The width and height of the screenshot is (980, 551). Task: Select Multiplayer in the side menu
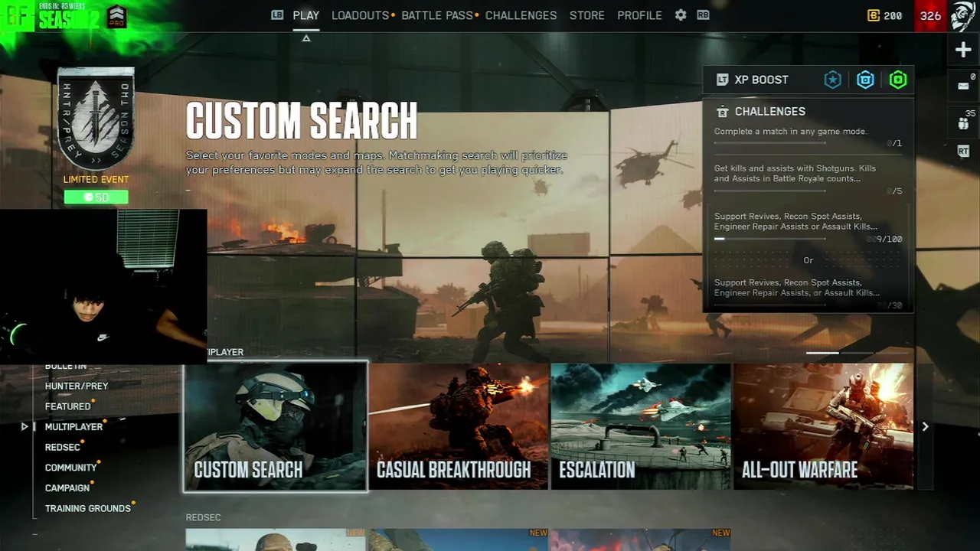tap(73, 427)
